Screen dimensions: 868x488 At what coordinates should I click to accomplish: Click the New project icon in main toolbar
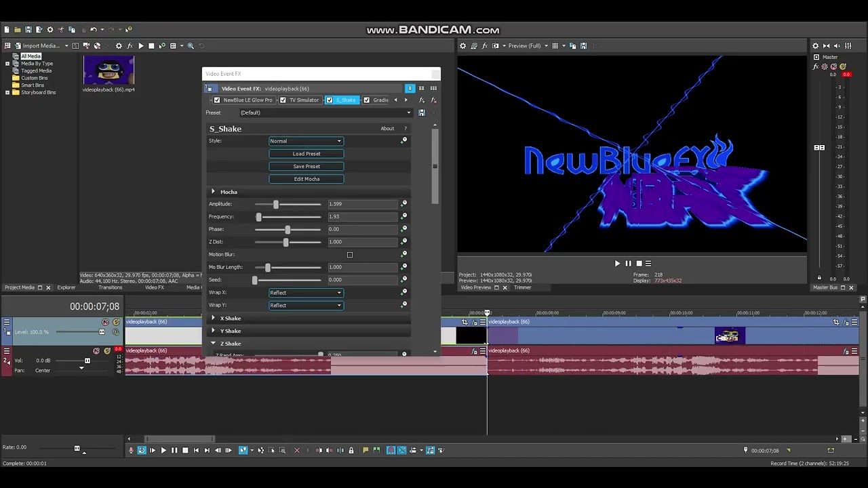click(x=7, y=30)
